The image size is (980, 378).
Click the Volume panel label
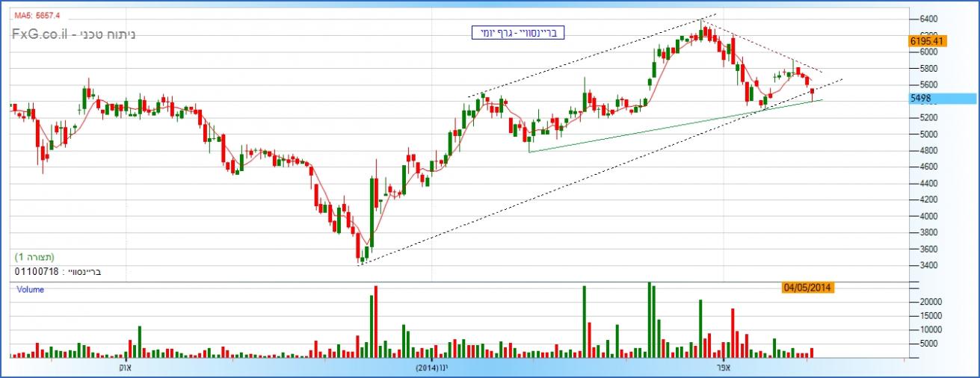pos(30,290)
